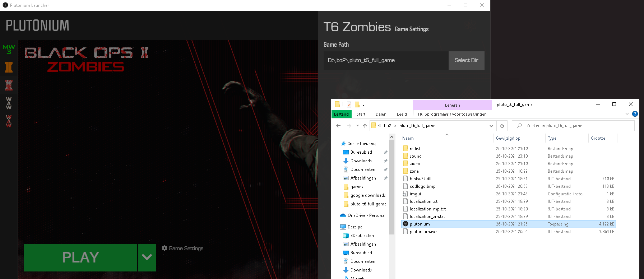Click the Forward arrow in File Explorer
This screenshot has height=279, width=644.
(349, 126)
